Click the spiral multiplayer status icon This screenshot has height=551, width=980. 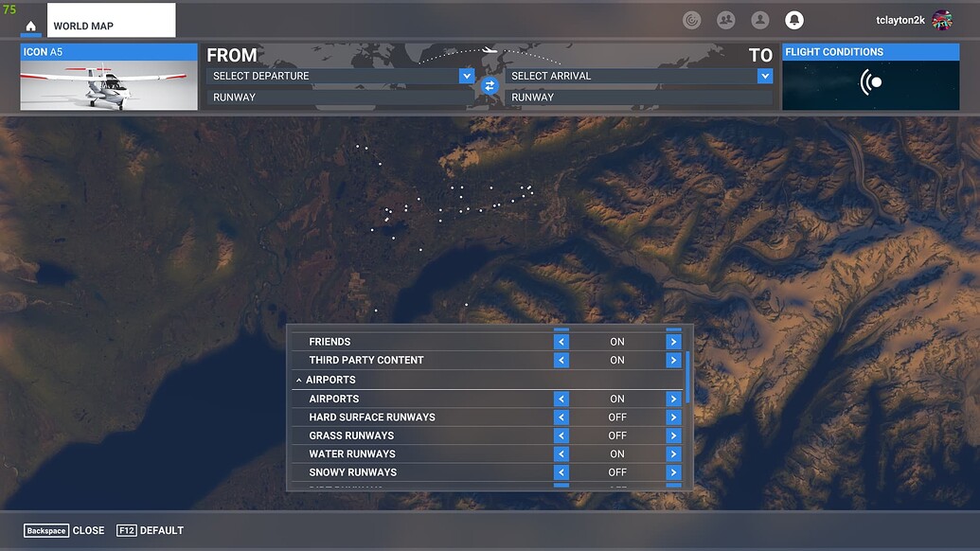pos(691,19)
